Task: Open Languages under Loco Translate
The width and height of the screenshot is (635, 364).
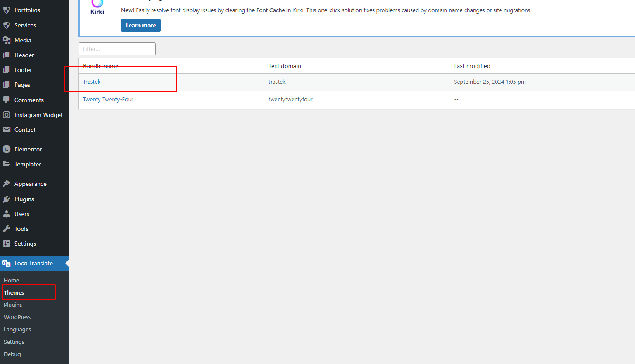Action: coord(17,329)
